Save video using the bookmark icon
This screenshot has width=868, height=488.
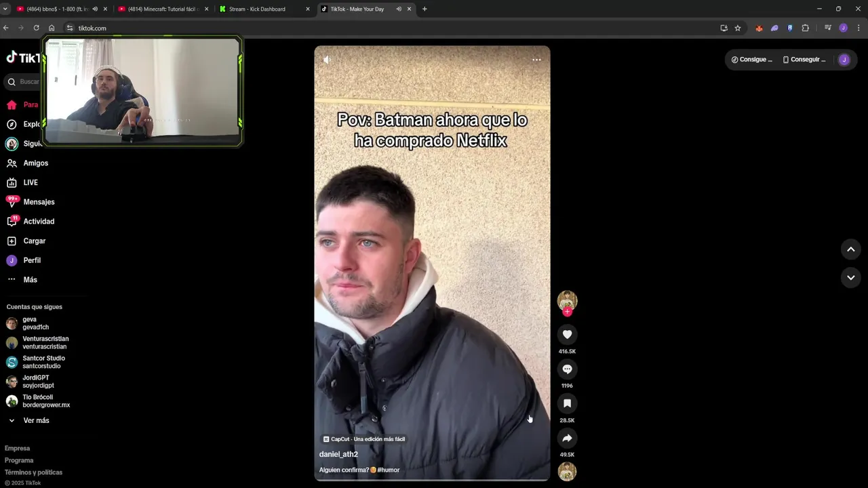[567, 403]
